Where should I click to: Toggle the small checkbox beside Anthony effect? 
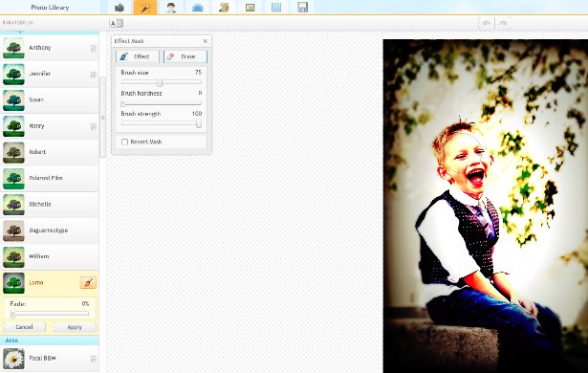click(x=94, y=49)
